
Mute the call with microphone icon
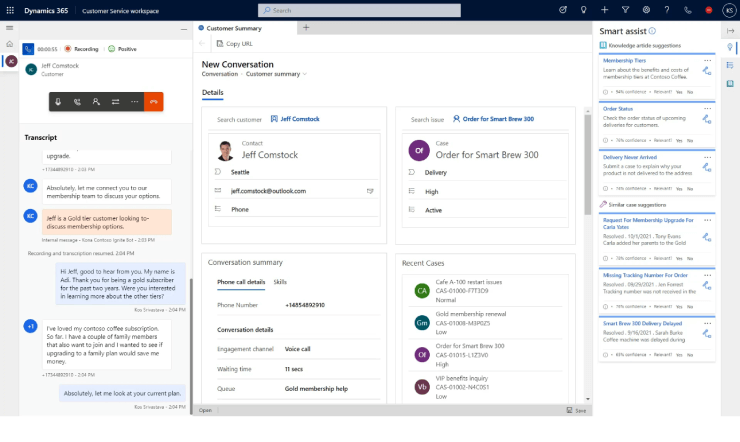click(58, 102)
